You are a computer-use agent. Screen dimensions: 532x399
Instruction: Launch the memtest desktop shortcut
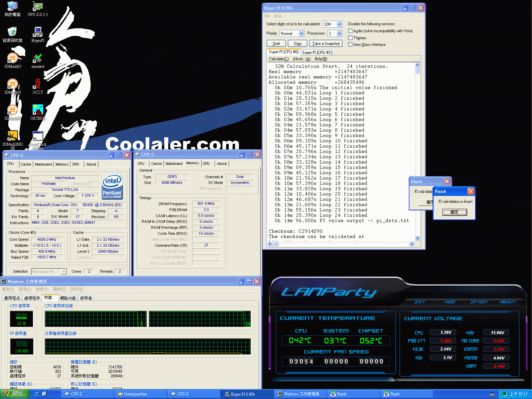38,61
